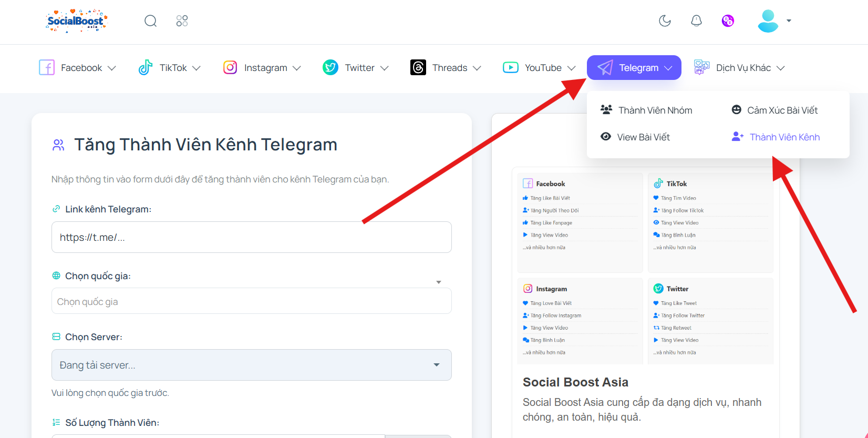The image size is (868, 438).
Task: Open the Đang tải server dropdown
Action: [252, 365]
